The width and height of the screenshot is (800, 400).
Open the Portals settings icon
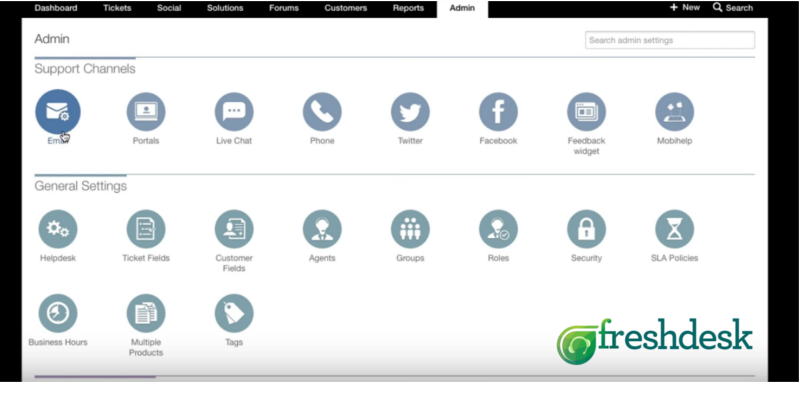pyautogui.click(x=146, y=111)
